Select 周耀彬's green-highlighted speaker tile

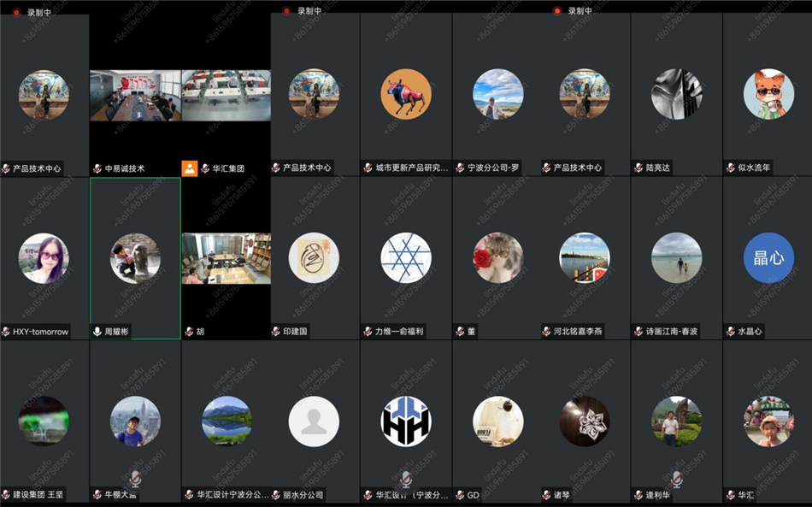134,252
